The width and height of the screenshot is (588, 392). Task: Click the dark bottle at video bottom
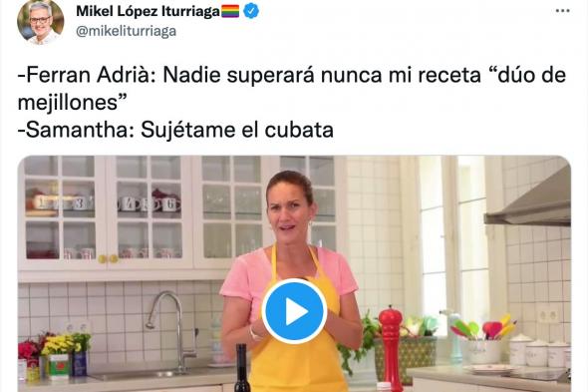[241, 368]
